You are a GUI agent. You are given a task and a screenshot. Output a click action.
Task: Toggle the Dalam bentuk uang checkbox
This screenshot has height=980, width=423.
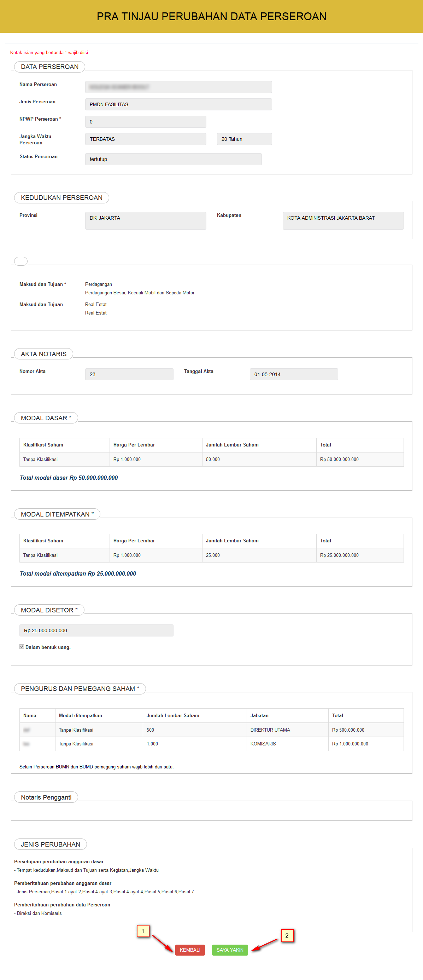point(22,646)
